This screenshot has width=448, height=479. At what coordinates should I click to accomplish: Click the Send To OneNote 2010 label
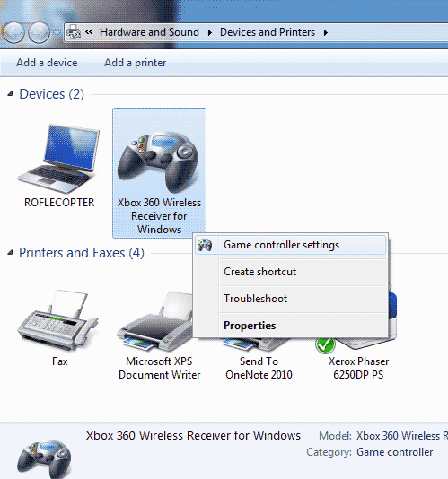tap(259, 368)
